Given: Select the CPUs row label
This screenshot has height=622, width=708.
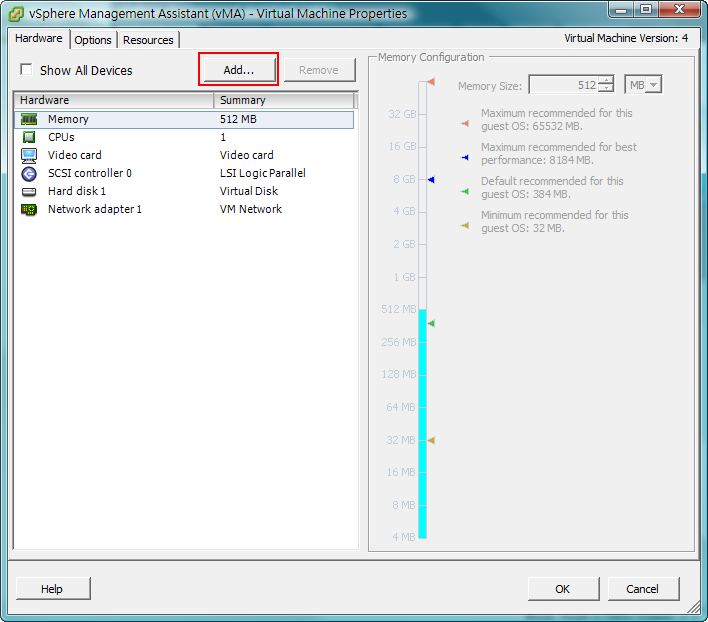Looking at the screenshot, I should (x=61, y=137).
